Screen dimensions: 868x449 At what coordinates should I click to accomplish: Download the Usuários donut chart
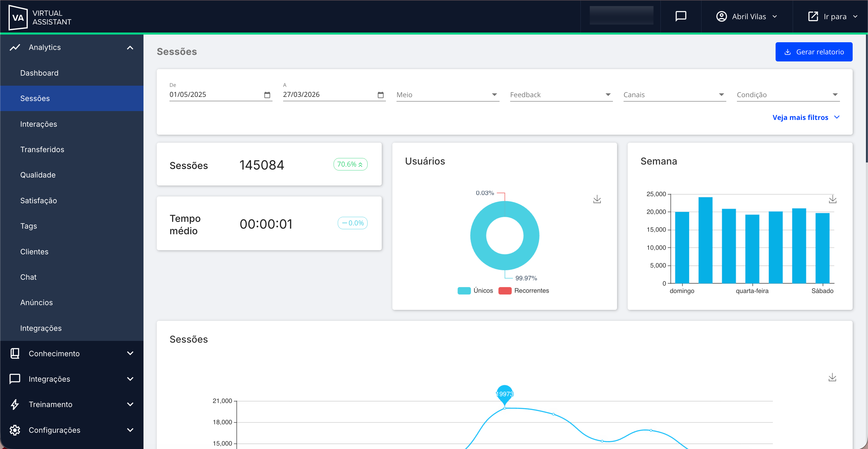[597, 199]
